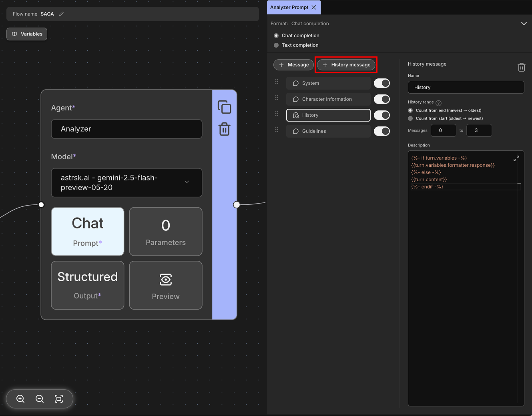Select the Analyzer Prompt tab
532x416 pixels.
click(x=289, y=7)
